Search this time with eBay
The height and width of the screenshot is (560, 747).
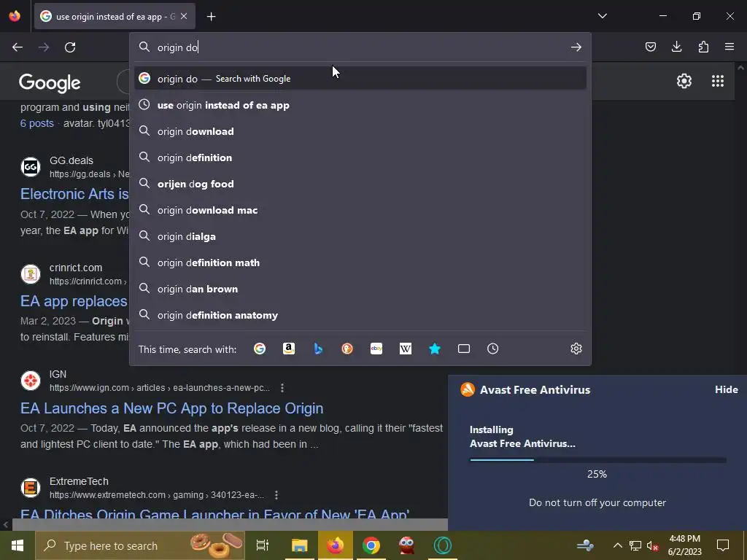click(376, 349)
